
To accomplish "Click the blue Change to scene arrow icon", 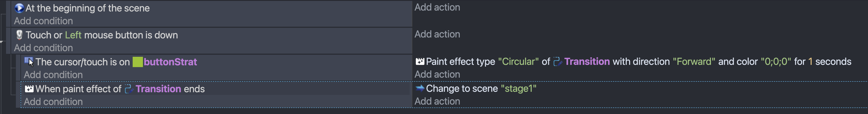I will [419, 88].
